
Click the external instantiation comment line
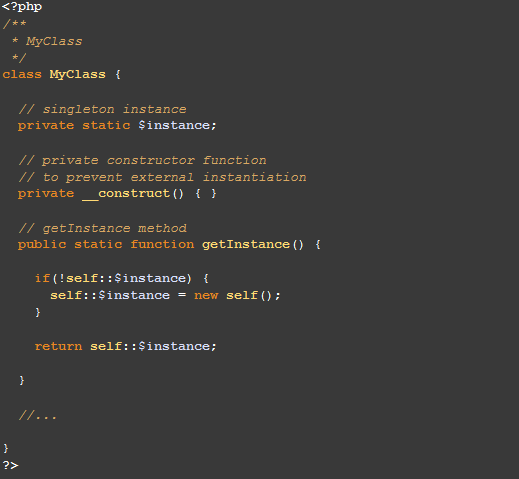pos(163,177)
